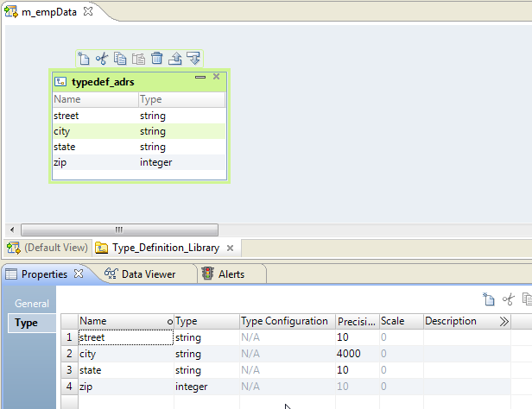The image size is (532, 409).
Task: Click the New port icon above typedef_adrs
Action: [x=83, y=59]
